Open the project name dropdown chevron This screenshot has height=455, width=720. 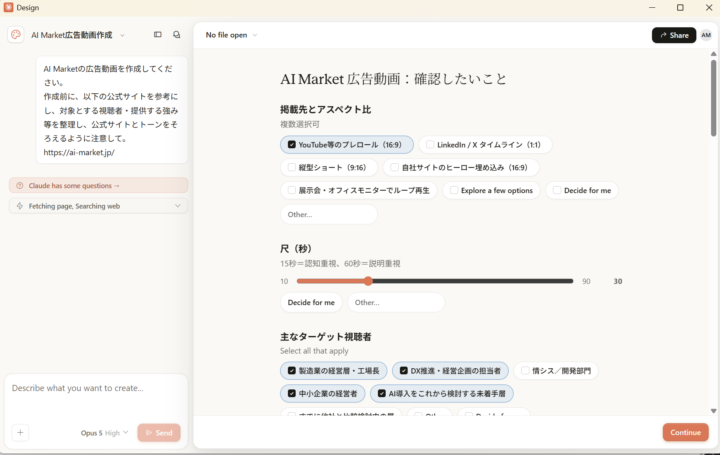pyautogui.click(x=122, y=35)
